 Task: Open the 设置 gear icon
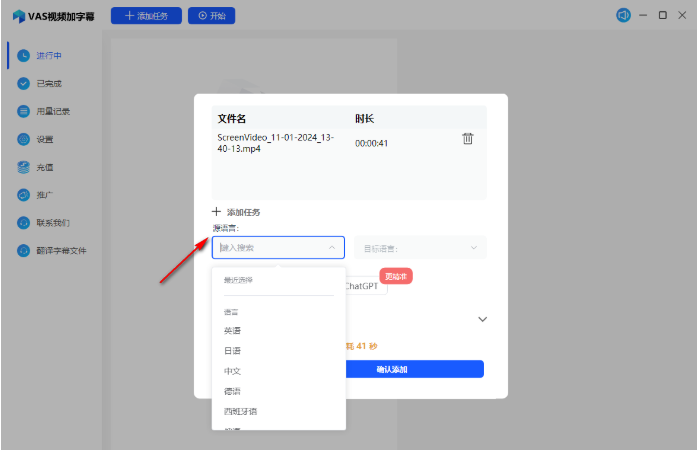click(23, 139)
